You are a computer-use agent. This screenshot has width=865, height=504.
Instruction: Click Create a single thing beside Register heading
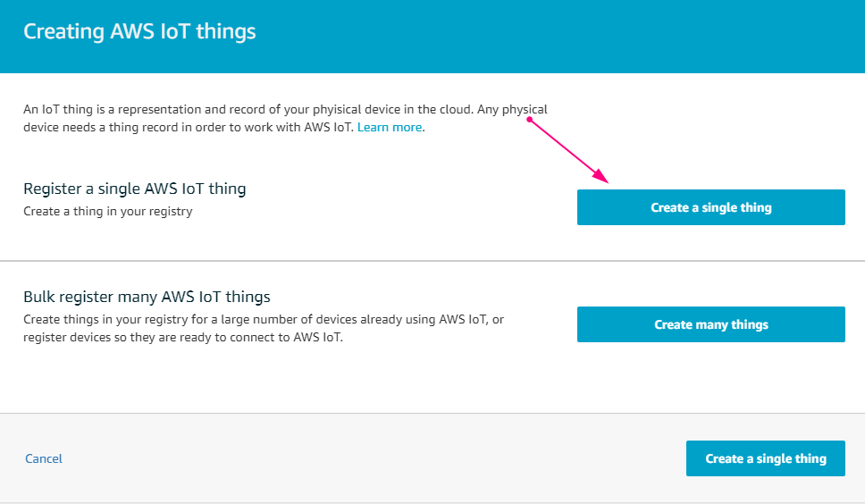[711, 207]
